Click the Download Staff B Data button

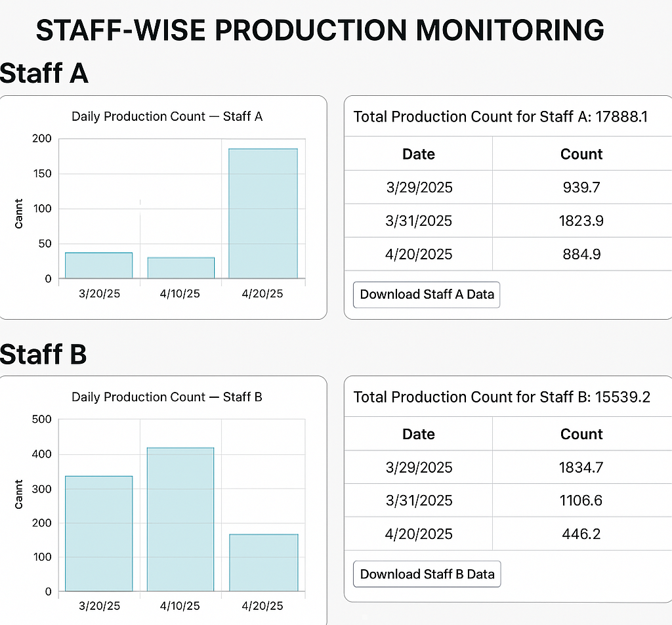pos(427,573)
